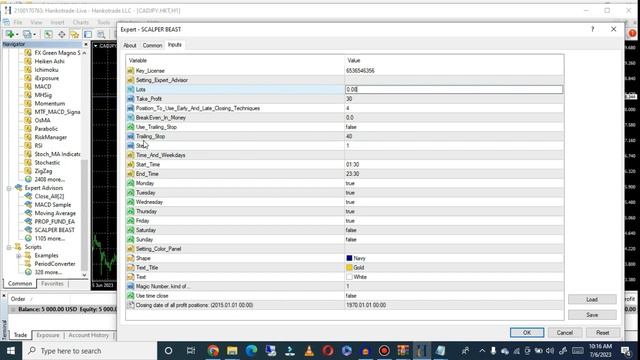The width and height of the screenshot is (640, 360).
Task: Open the Charts menu
Action: click(81, 22)
